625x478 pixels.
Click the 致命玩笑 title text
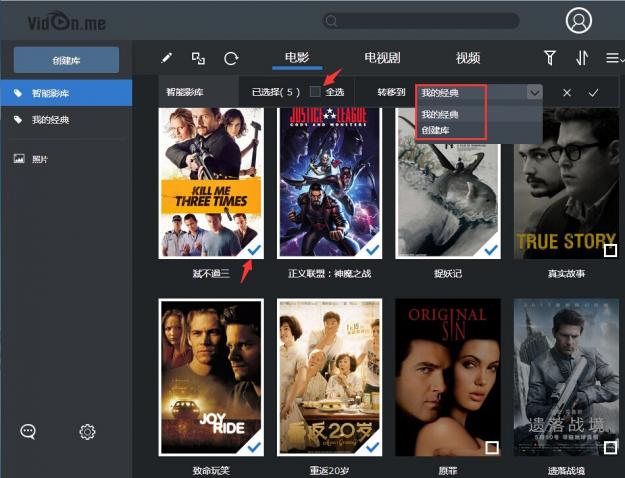(x=211, y=471)
